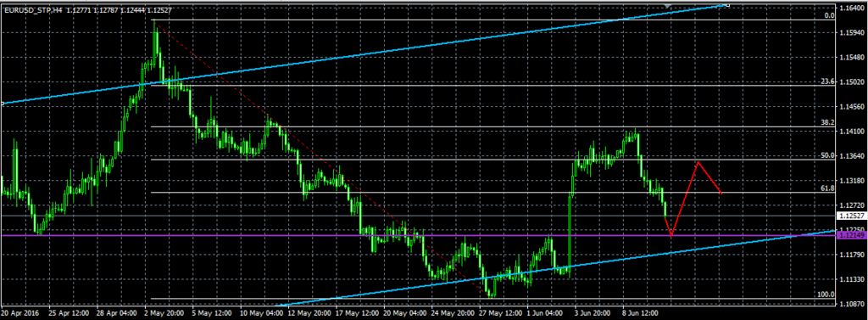
Task: Click the 28 Apr 04:00 time label
Action: pyautogui.click(x=117, y=312)
